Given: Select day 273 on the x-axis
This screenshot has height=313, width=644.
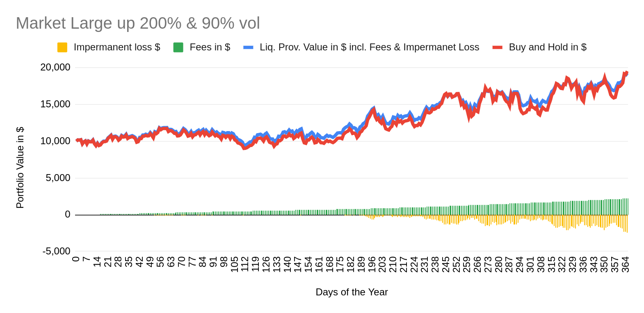Looking at the screenshot, I should click(488, 264).
